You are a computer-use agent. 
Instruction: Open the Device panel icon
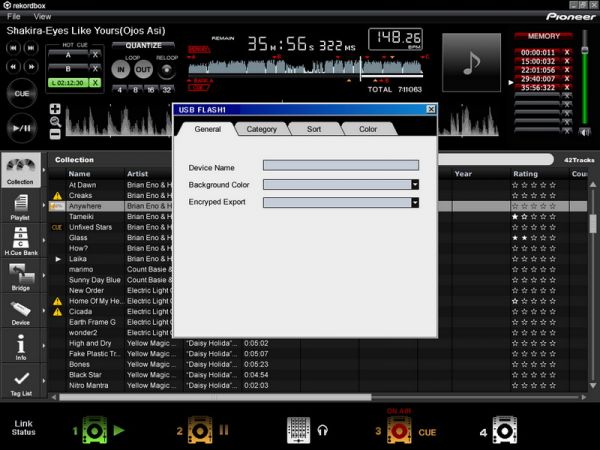[x=21, y=311]
